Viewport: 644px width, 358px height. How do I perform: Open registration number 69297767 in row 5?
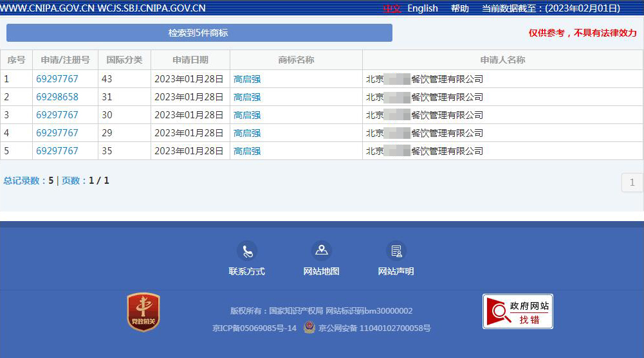[57, 151]
